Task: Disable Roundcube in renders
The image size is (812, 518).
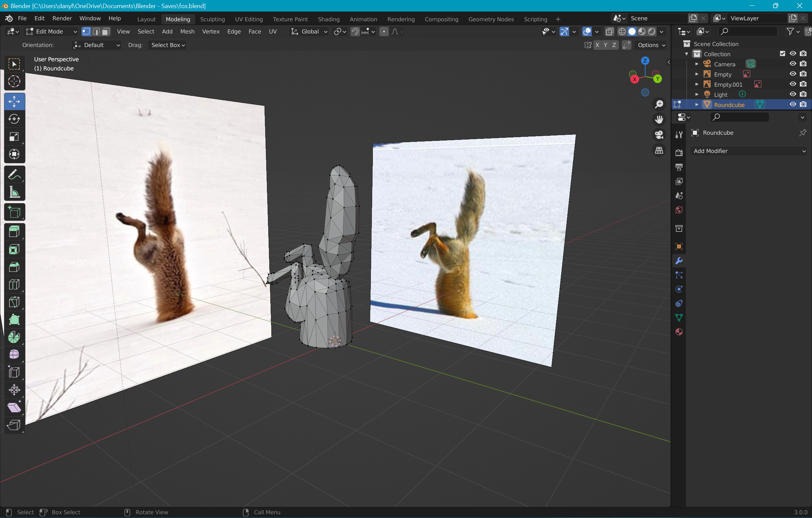Action: click(x=803, y=104)
